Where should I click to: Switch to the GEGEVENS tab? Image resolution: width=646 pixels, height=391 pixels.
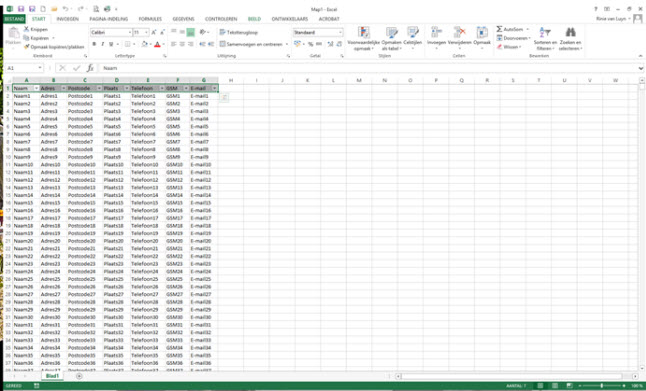[x=183, y=19]
